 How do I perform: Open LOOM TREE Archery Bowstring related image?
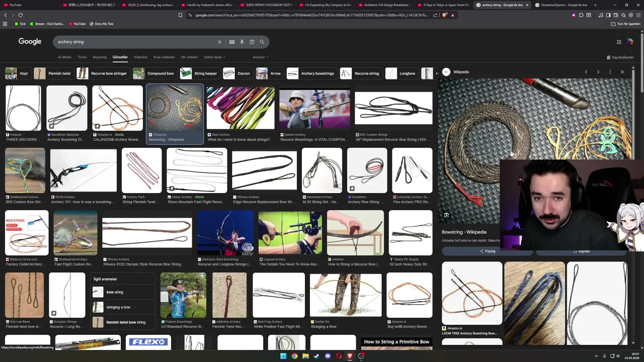pyautogui.click(x=472, y=293)
